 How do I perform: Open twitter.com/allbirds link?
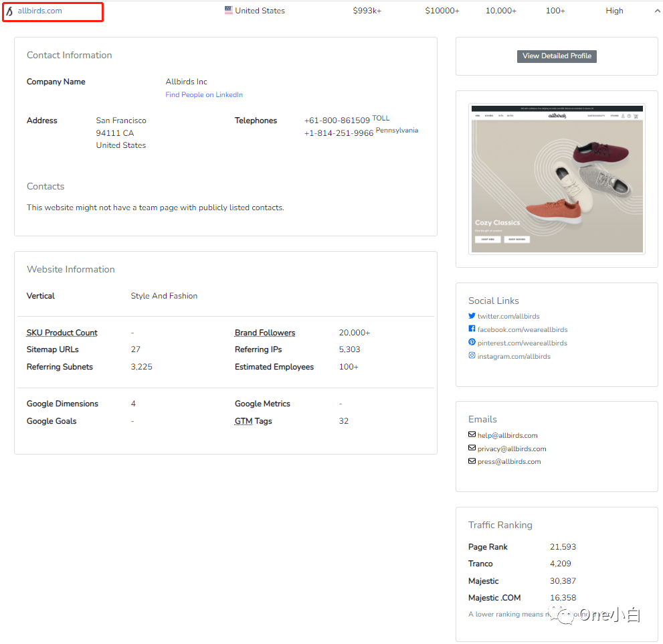(508, 316)
